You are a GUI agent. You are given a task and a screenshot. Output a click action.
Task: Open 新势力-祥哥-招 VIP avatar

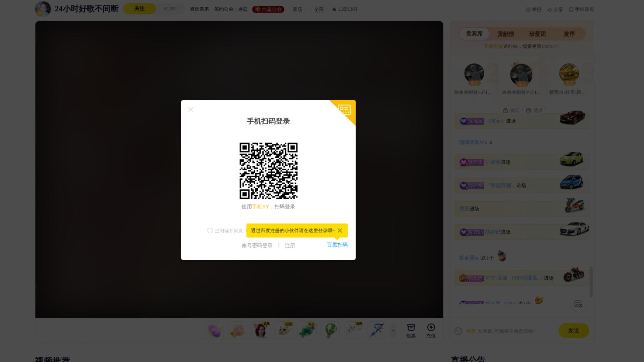569,74
